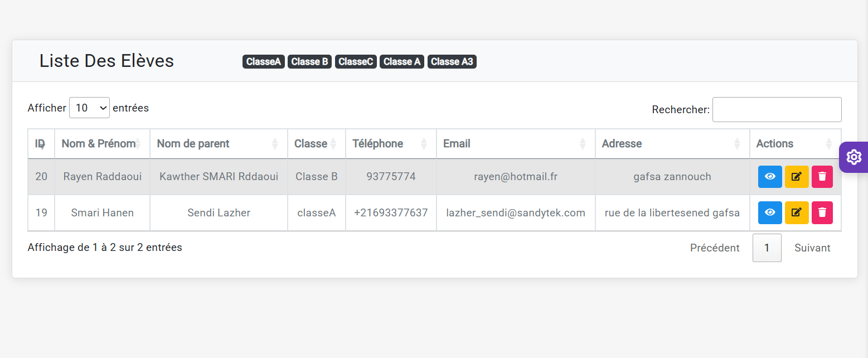Image resolution: width=868 pixels, height=358 pixels.
Task: Open the entries-per-page dropdown
Action: (89, 108)
